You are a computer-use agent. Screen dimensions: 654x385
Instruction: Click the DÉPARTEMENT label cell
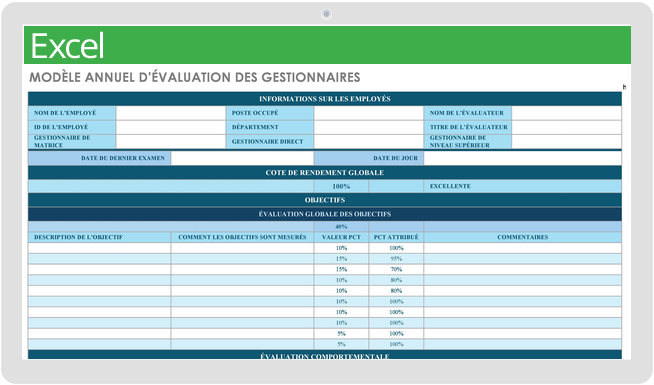pyautogui.click(x=269, y=127)
